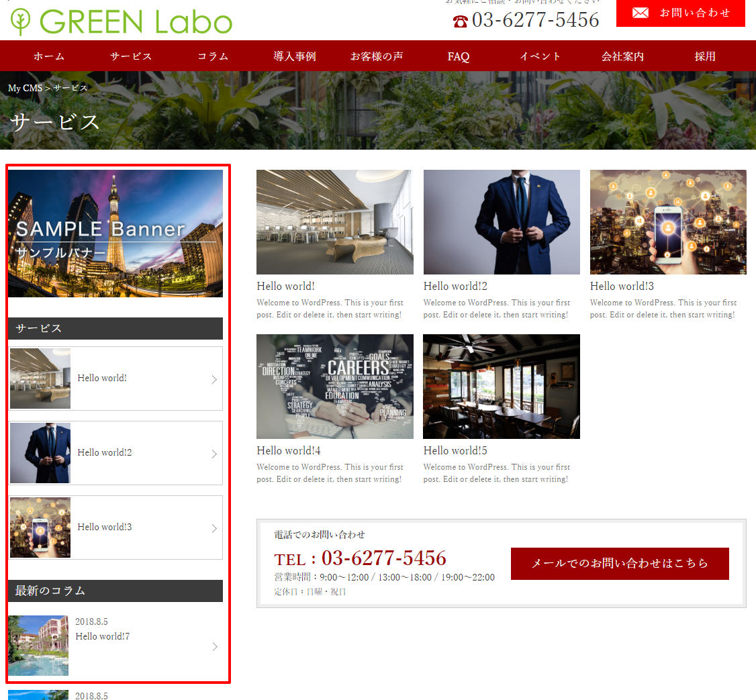756x700 pixels.
Task: Follow the My CMS breadcrumb link
Action: tap(25, 88)
